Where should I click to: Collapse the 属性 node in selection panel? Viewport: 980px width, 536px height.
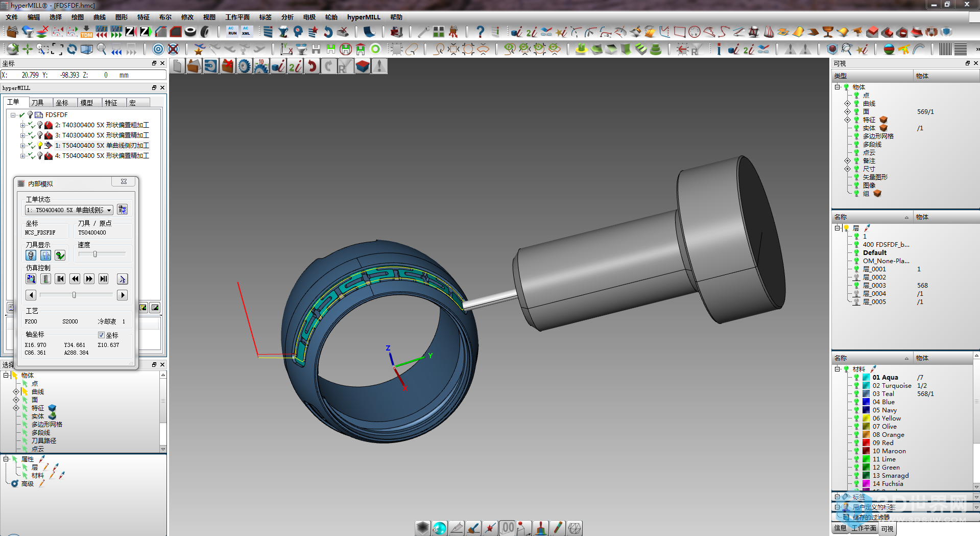coord(6,459)
